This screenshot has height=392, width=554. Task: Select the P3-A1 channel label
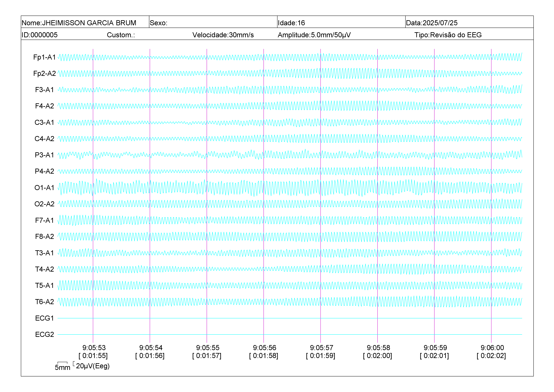pos(44,155)
